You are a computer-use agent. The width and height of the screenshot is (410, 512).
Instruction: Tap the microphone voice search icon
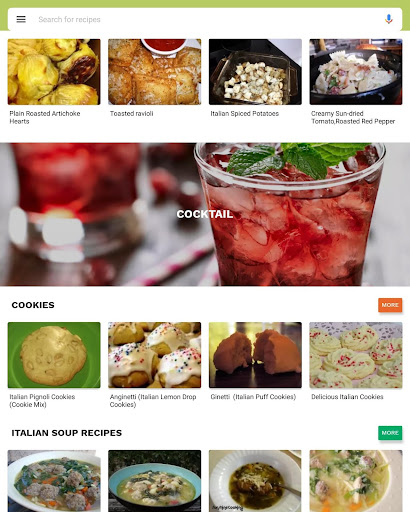coord(388,19)
